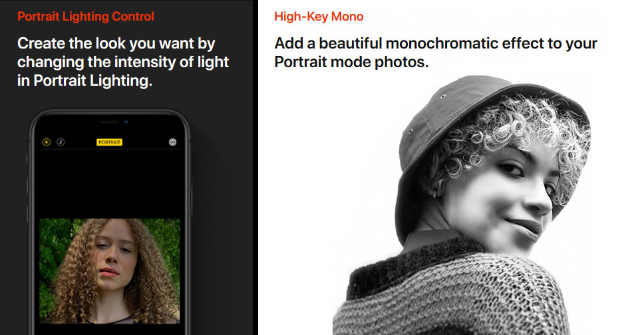
Task: Click the 'in Portrait Lighting.' text line
Action: click(84, 80)
